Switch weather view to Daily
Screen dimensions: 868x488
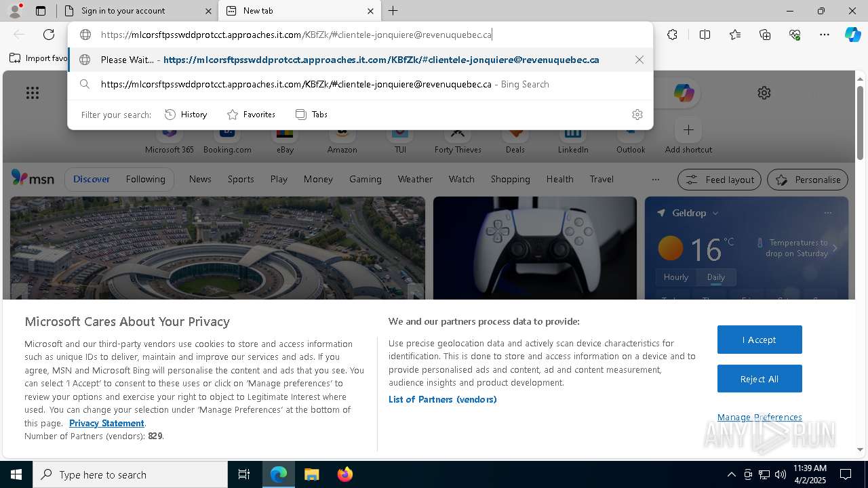click(715, 277)
